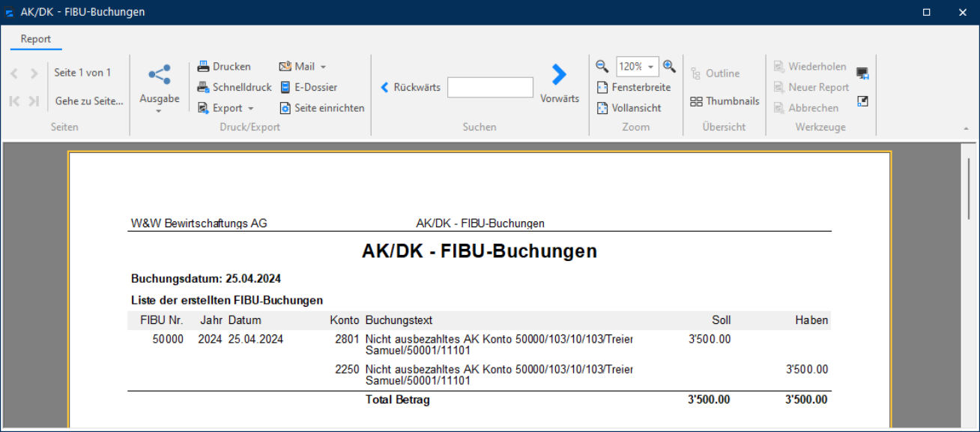Click the report heading AK/DK - FIBU-Buchungen

point(480,251)
